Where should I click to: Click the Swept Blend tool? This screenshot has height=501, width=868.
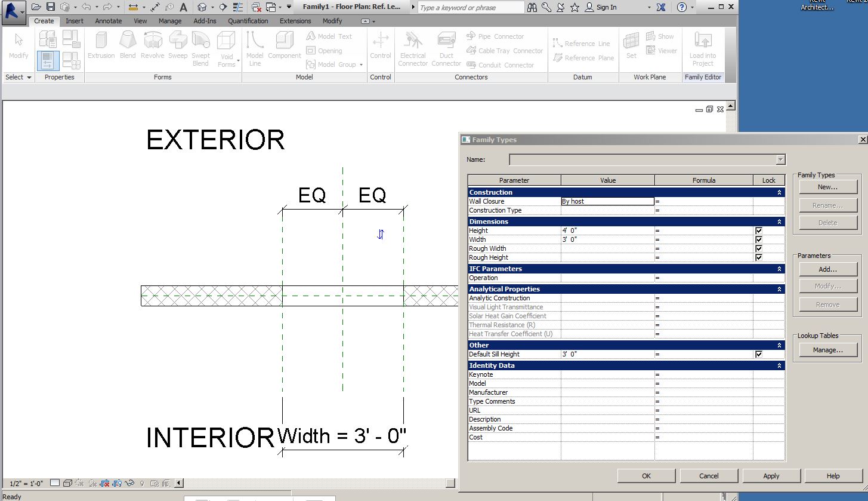[x=200, y=49]
